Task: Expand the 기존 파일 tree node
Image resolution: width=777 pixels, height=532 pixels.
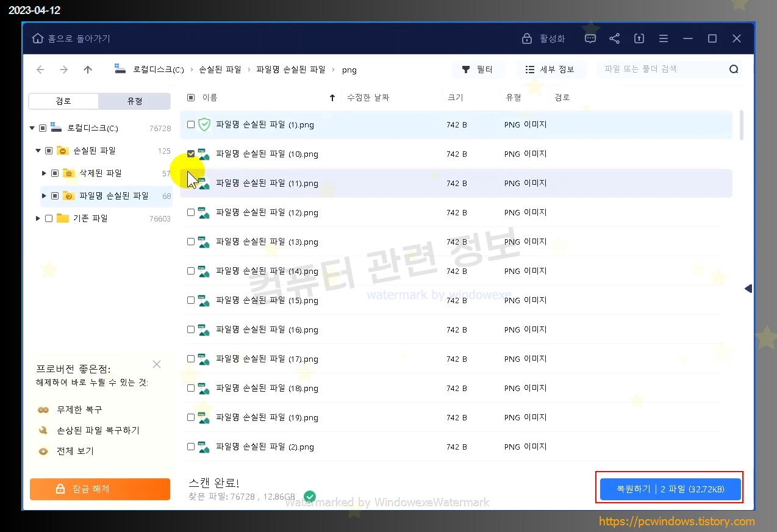Action: pos(38,218)
